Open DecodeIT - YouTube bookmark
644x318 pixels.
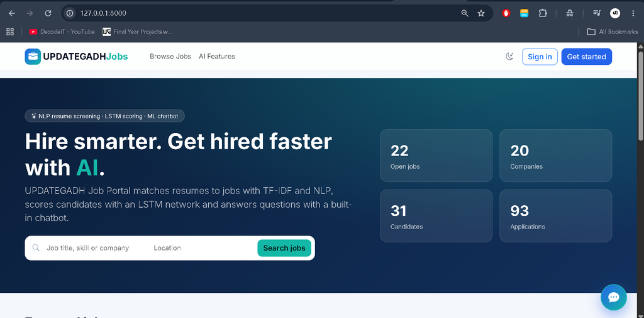pos(62,31)
